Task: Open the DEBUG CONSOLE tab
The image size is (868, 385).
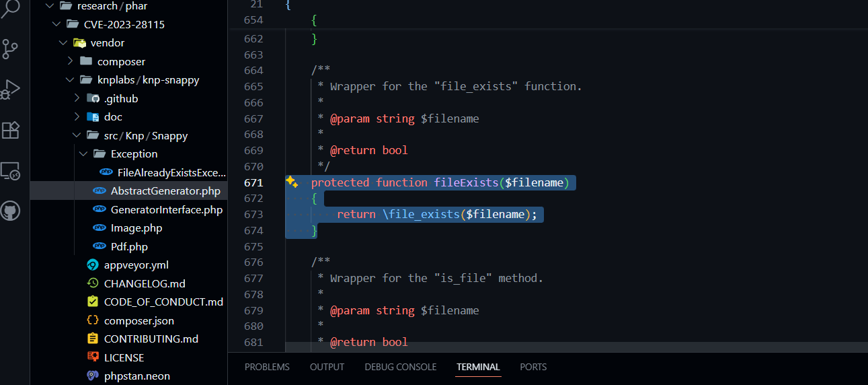Action: coord(401,367)
